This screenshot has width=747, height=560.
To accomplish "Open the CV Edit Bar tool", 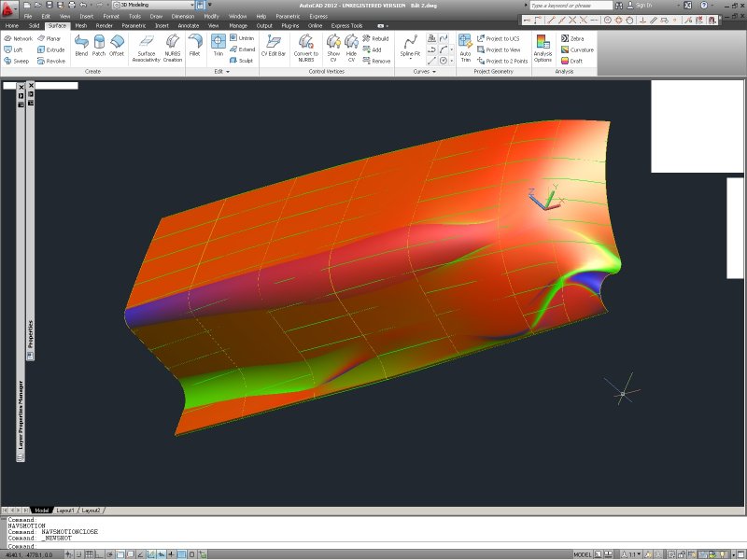I will click(272, 43).
